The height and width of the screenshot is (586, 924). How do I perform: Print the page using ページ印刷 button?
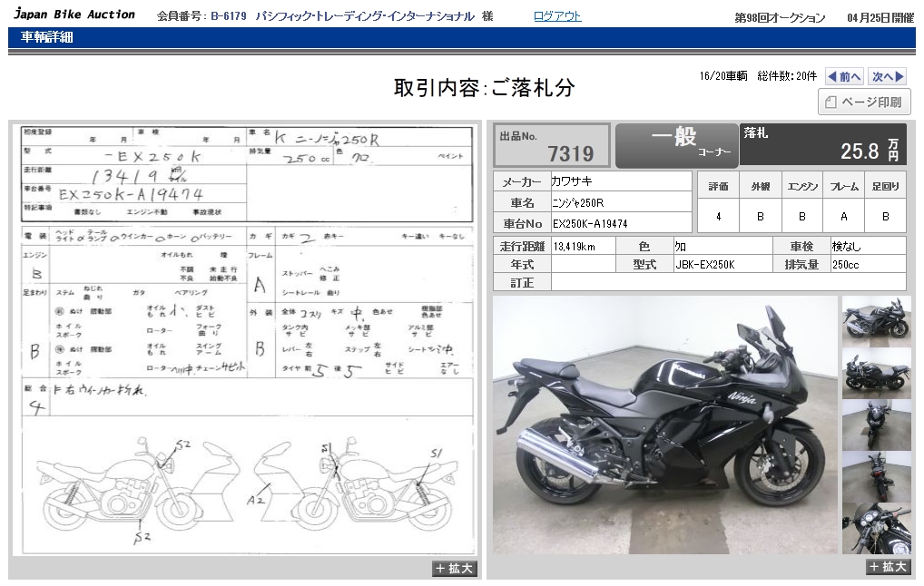coord(865,103)
